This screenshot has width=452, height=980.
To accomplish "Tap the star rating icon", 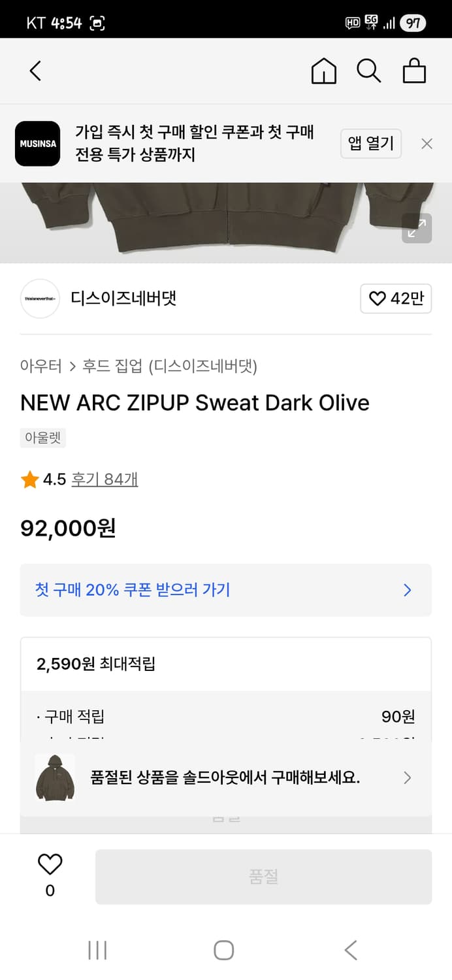I will pos(27,479).
